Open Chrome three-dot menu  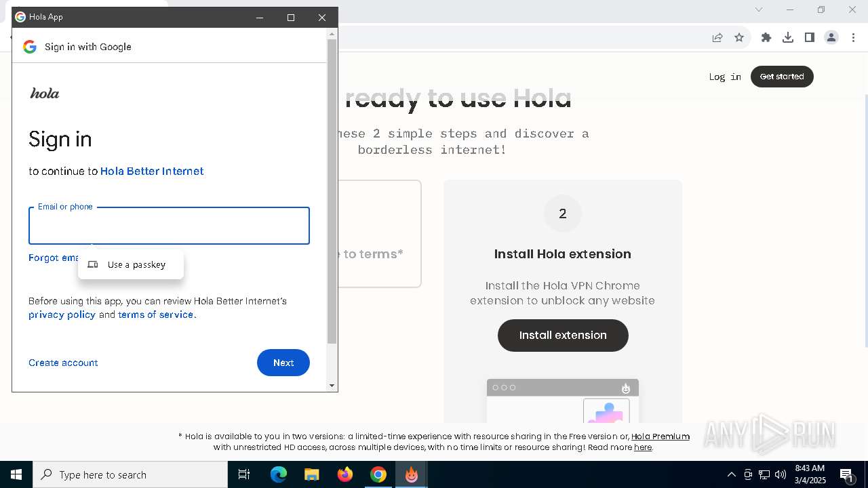click(x=853, y=38)
